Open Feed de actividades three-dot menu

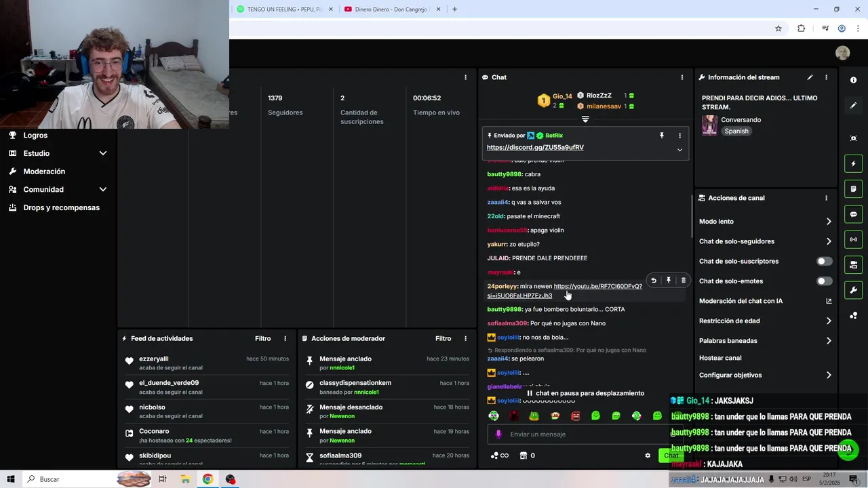(285, 338)
